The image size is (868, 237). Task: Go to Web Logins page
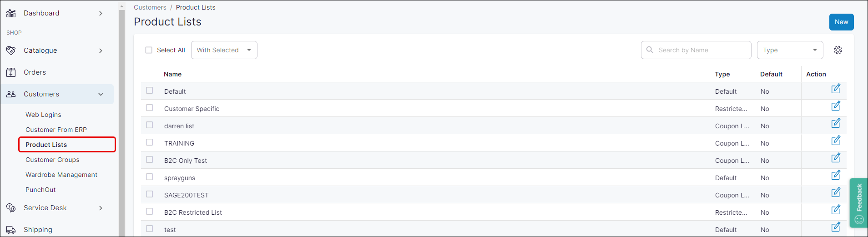coord(43,115)
